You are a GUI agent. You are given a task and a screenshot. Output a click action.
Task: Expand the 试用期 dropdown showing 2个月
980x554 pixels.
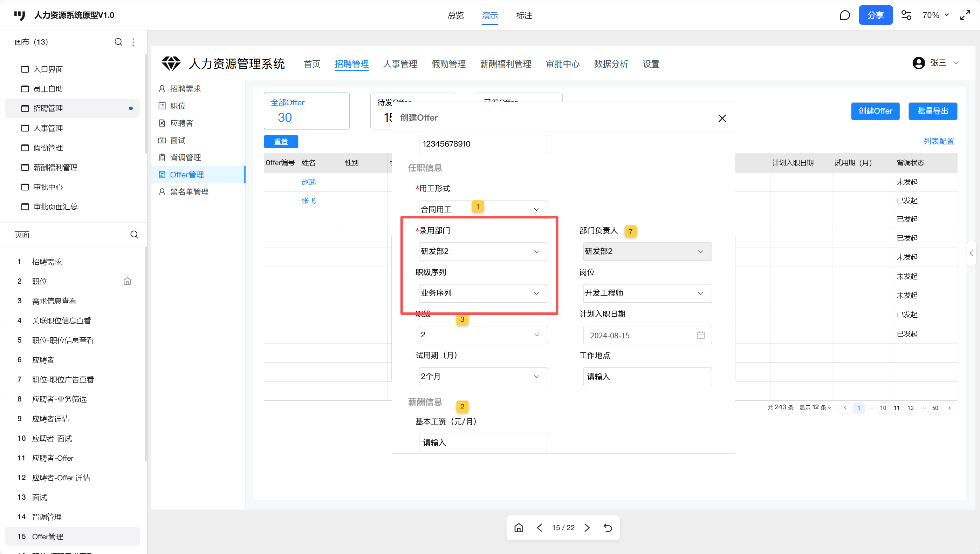483,377
